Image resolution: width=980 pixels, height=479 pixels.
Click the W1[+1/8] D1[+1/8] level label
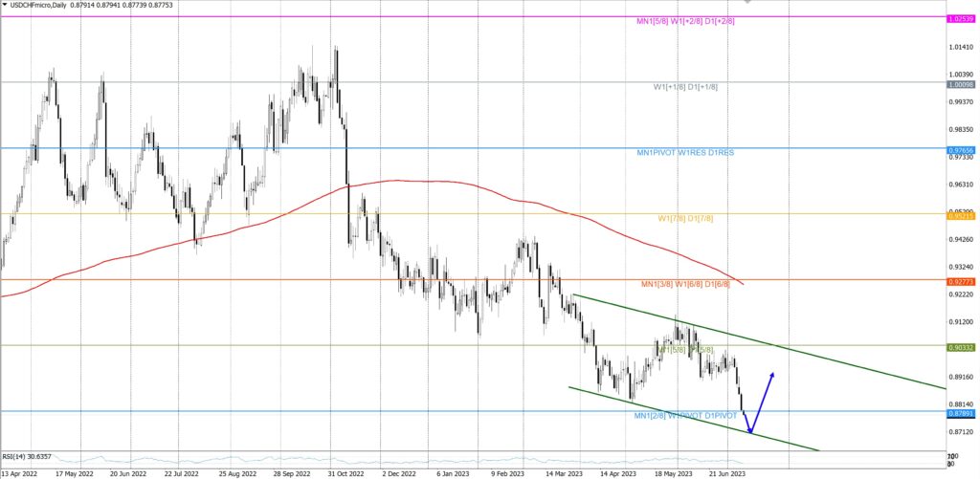[685, 87]
